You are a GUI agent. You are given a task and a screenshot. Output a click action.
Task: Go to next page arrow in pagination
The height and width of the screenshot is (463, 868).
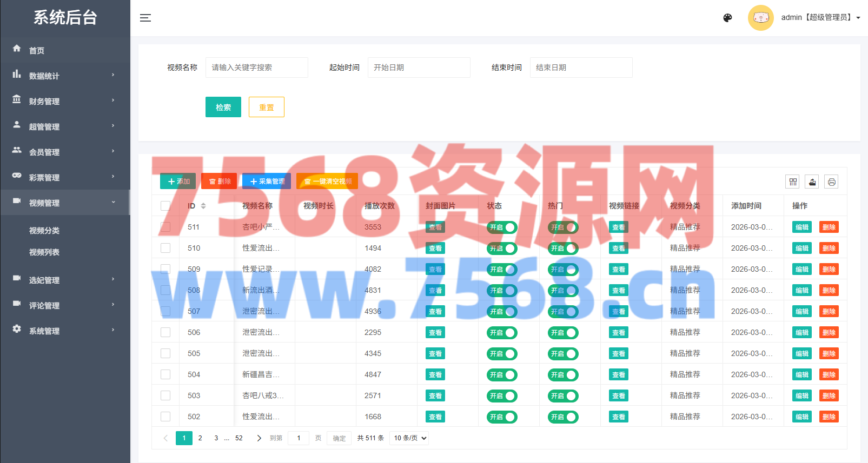click(259, 438)
